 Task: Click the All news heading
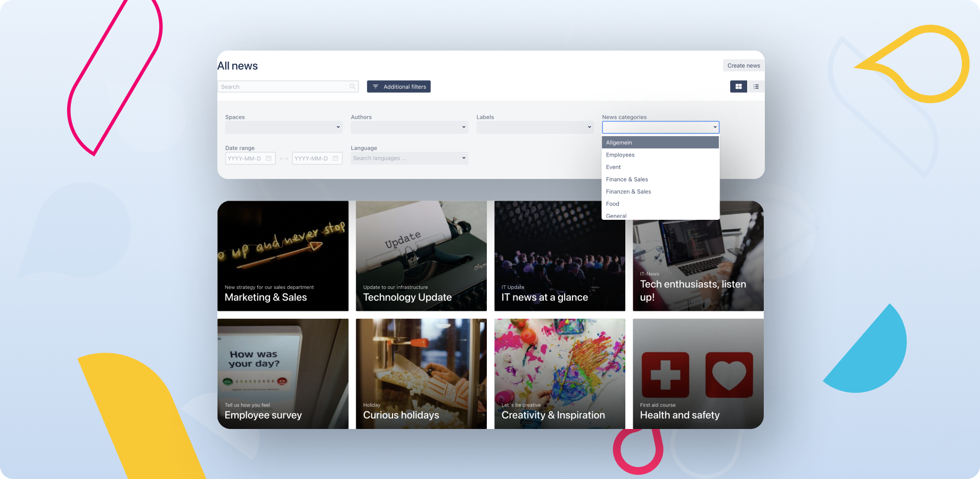(238, 66)
